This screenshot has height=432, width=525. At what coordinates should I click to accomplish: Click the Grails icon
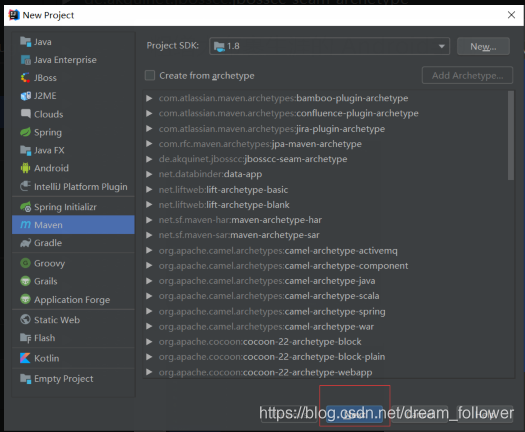25,281
